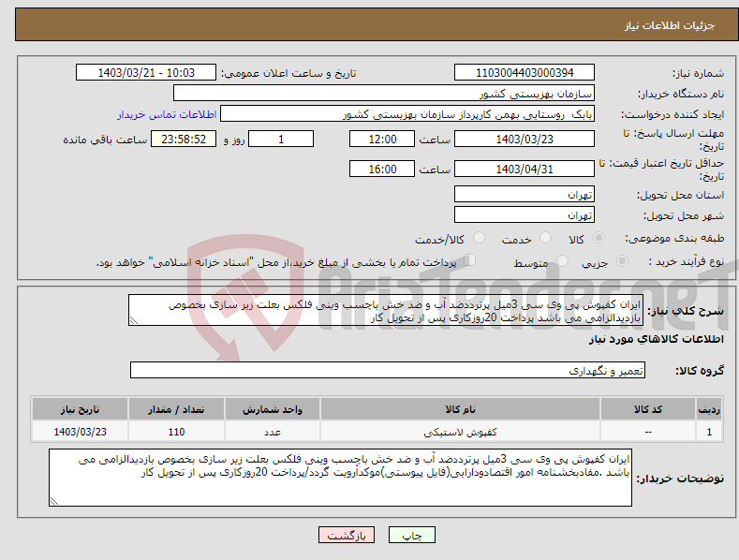Click the response deadline time 12:00 field
739x560 pixels.
[x=382, y=139]
